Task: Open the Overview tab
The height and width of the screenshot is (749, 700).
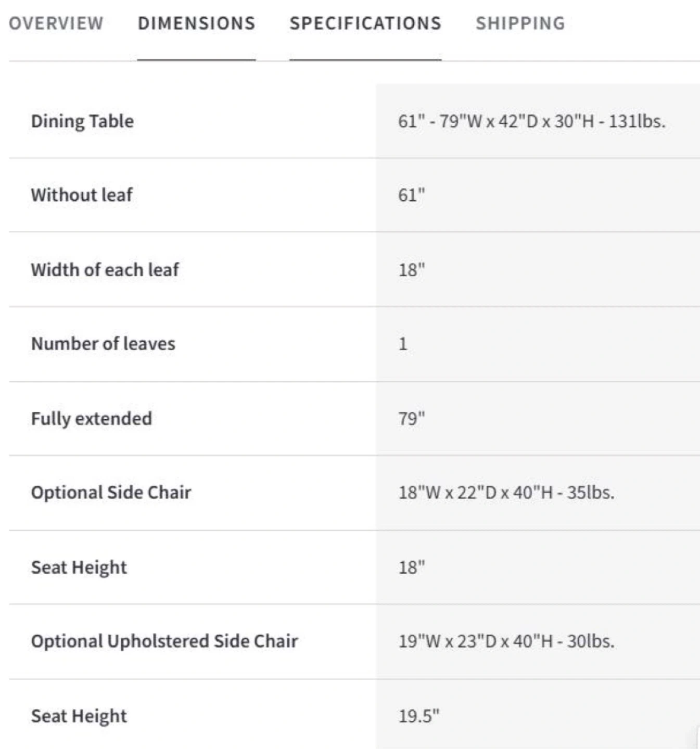Action: click(56, 23)
